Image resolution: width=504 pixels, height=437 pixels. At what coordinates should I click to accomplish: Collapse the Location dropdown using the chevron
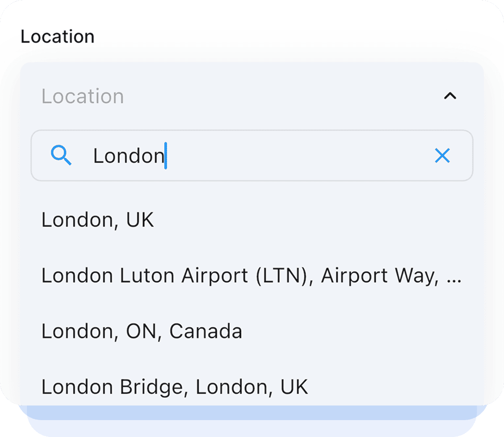[x=450, y=96]
